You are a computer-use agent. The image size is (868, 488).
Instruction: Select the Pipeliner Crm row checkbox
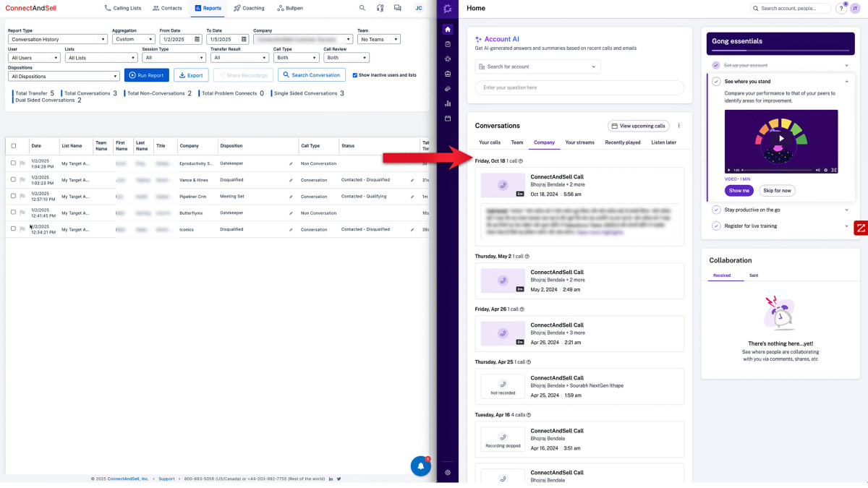coord(13,196)
